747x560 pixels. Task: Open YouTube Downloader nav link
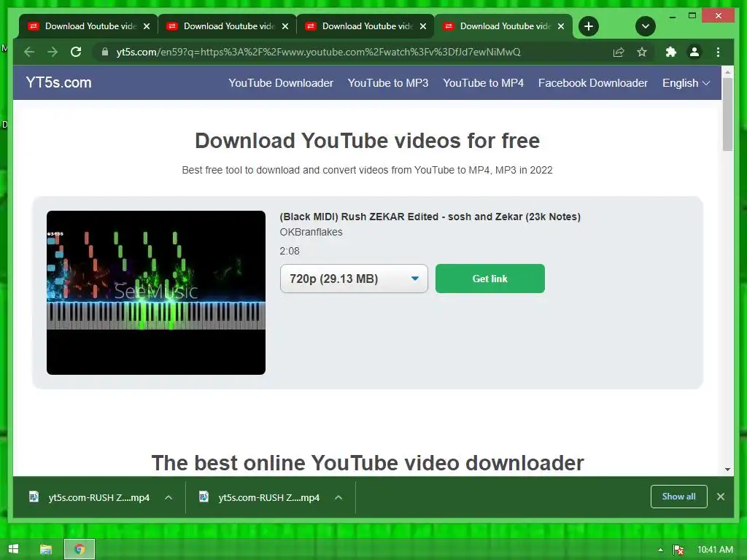pos(281,83)
